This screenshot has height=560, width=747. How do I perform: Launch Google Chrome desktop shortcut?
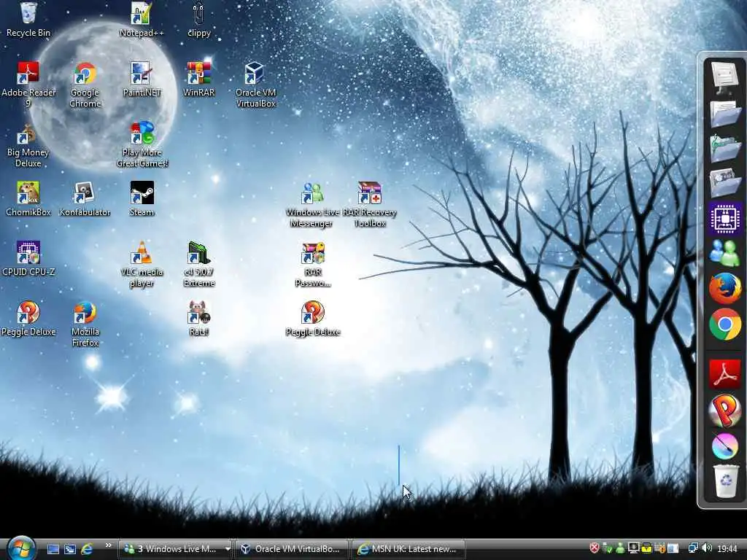click(x=85, y=85)
